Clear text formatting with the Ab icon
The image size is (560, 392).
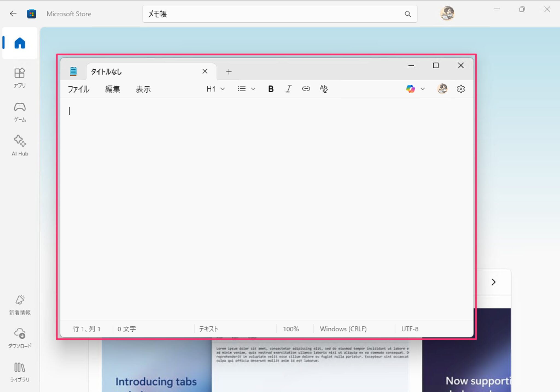323,89
